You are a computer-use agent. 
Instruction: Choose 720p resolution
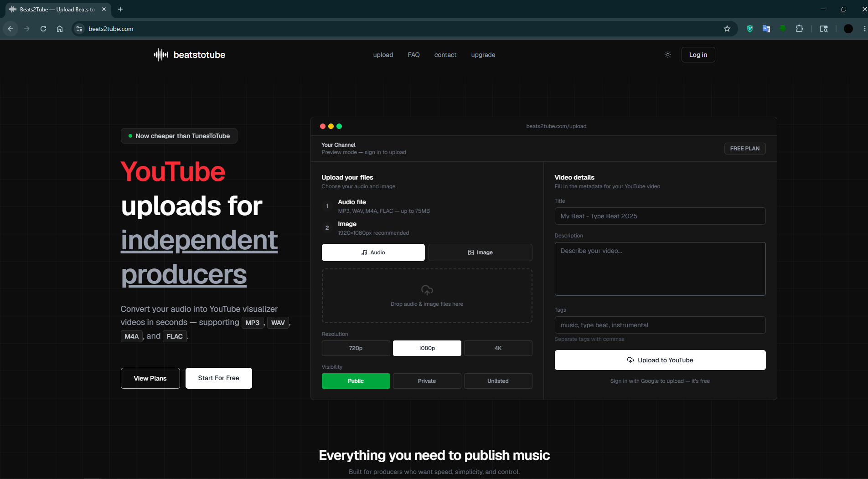(356, 348)
